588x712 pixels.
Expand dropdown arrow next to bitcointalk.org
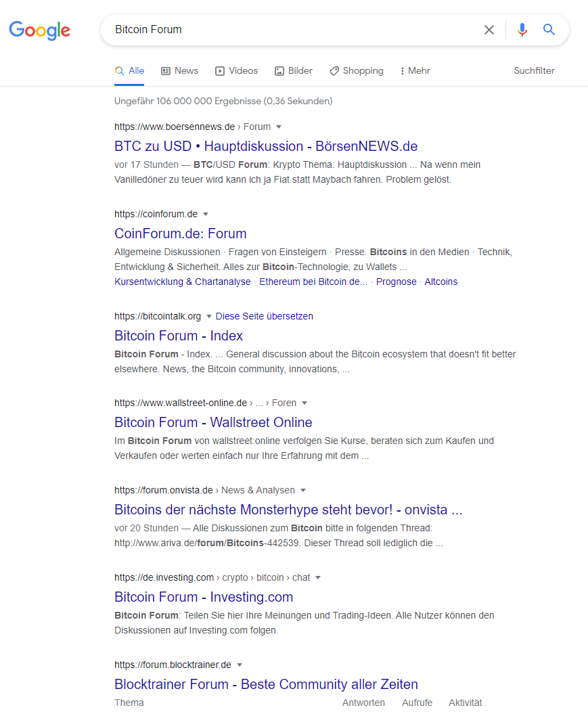point(209,316)
